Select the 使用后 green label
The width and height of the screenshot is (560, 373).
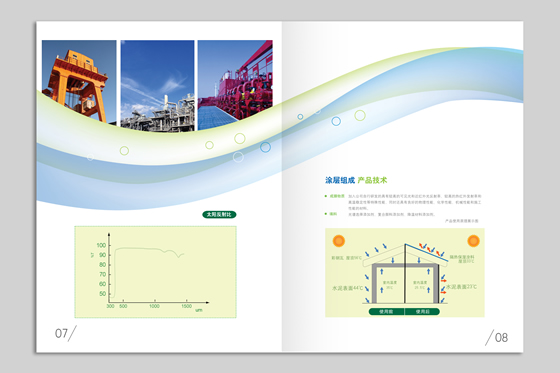click(422, 312)
